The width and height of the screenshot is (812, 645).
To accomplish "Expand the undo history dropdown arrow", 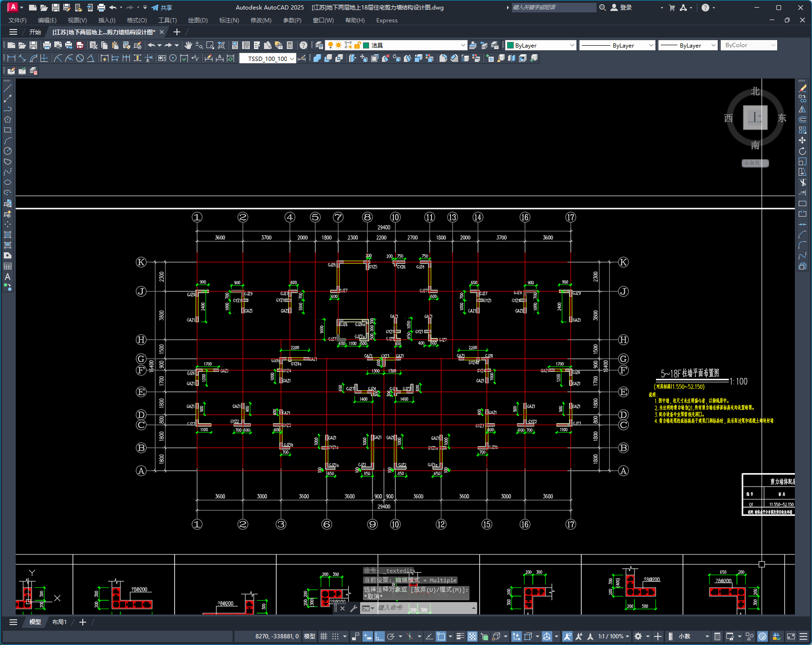I will [159, 45].
